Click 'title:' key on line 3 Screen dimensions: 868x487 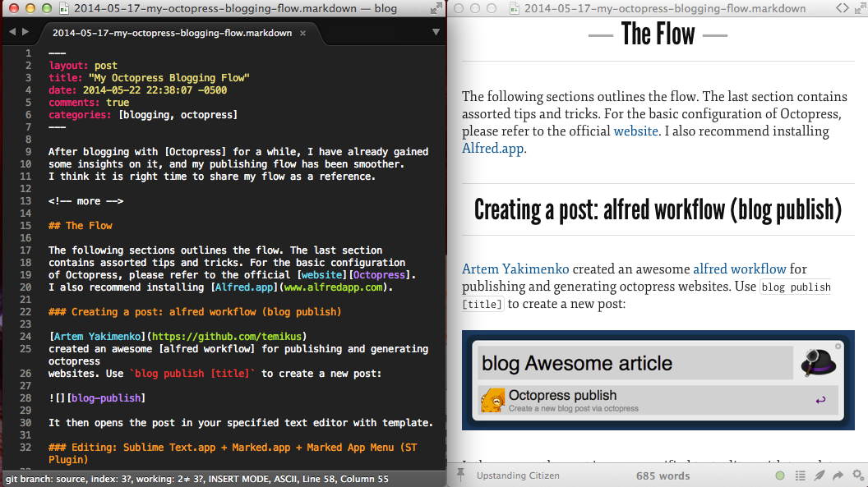click(65, 78)
